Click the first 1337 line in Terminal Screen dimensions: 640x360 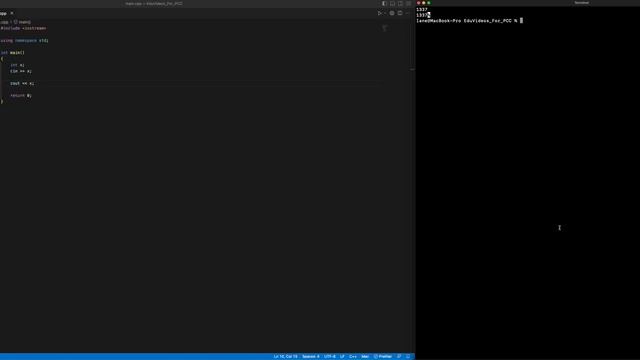[x=422, y=9]
